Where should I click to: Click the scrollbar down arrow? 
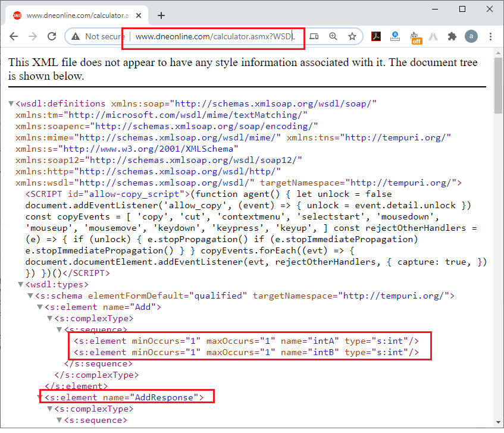(x=498, y=422)
